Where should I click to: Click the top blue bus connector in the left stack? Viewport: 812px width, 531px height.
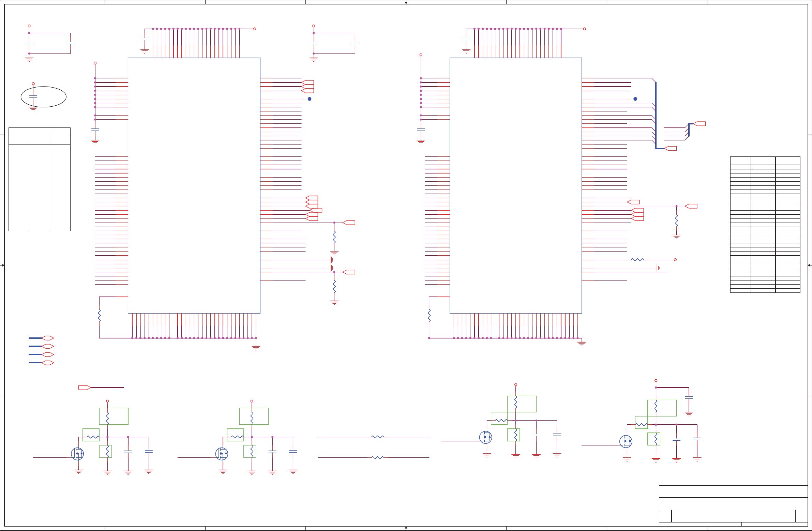tap(48, 338)
